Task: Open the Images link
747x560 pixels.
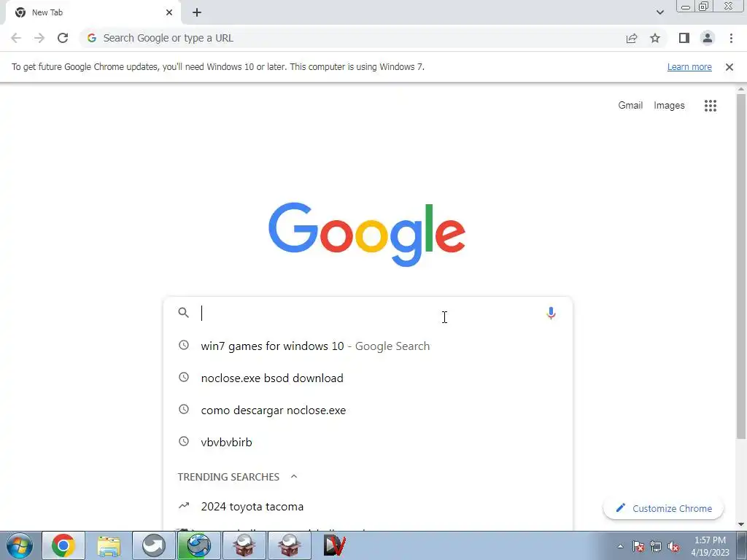Action: pos(669,106)
